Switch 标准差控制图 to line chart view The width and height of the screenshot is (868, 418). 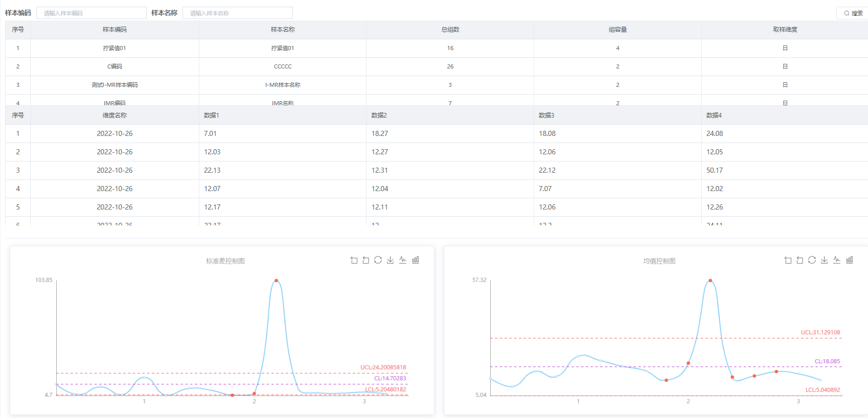point(403,260)
